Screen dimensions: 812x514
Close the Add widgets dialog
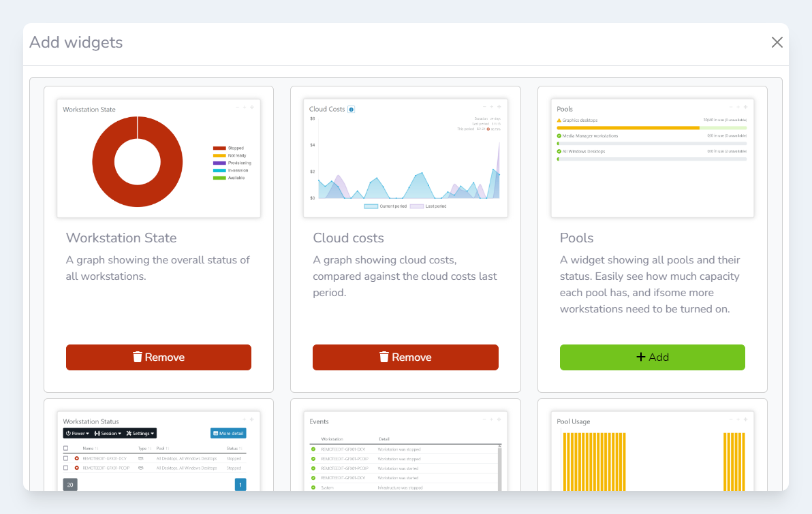click(777, 42)
